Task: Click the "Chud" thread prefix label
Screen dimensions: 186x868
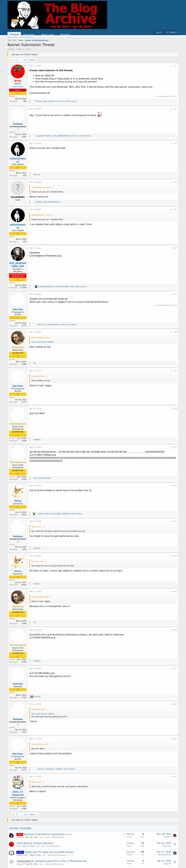Action: 20,834
